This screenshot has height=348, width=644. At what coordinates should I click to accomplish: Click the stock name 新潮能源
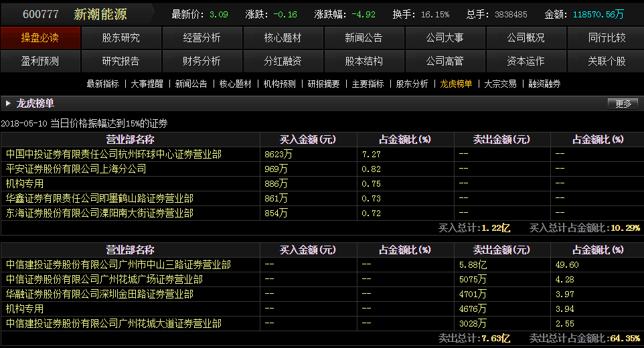100,14
